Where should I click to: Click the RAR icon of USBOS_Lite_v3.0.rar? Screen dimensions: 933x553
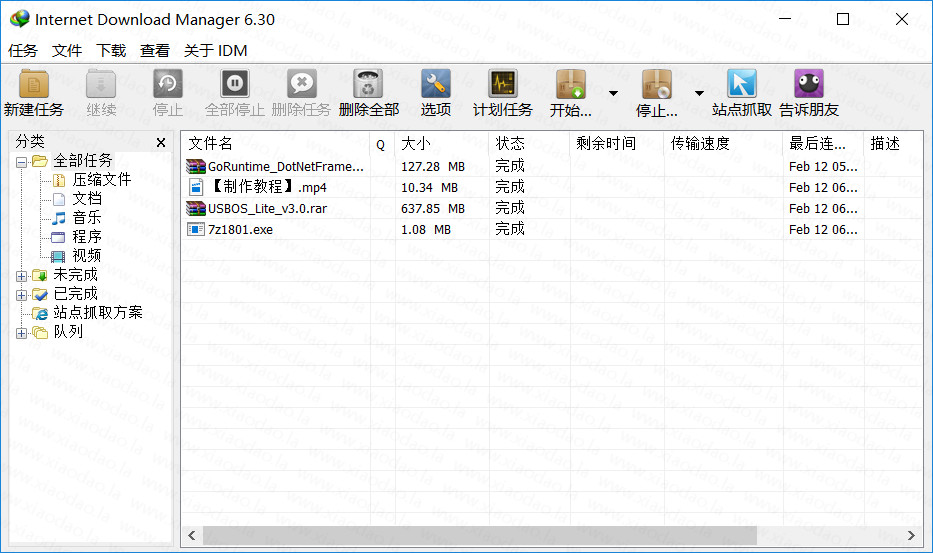[196, 208]
